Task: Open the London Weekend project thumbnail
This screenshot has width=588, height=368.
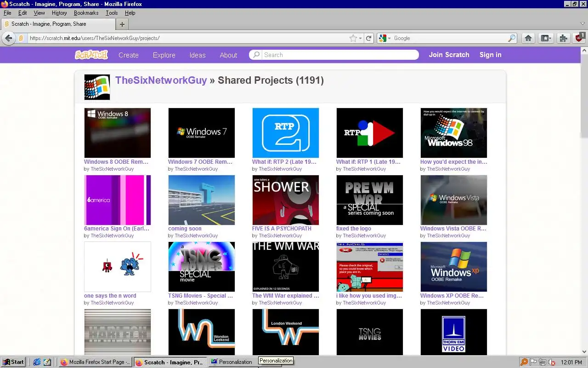Action: coord(286,332)
